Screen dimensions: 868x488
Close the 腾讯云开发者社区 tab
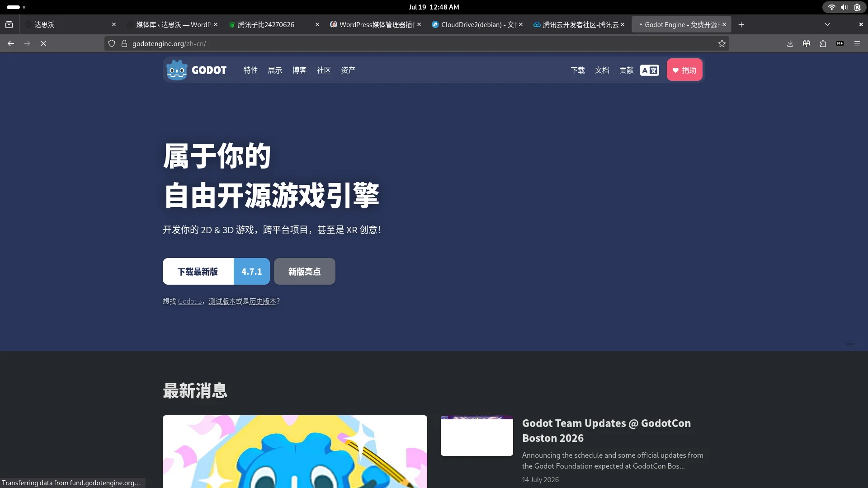[623, 24]
